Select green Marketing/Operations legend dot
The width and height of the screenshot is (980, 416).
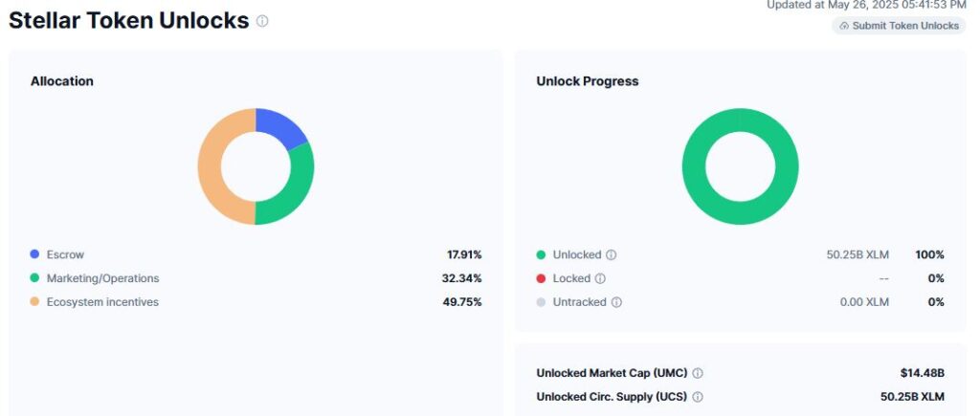[x=34, y=278]
